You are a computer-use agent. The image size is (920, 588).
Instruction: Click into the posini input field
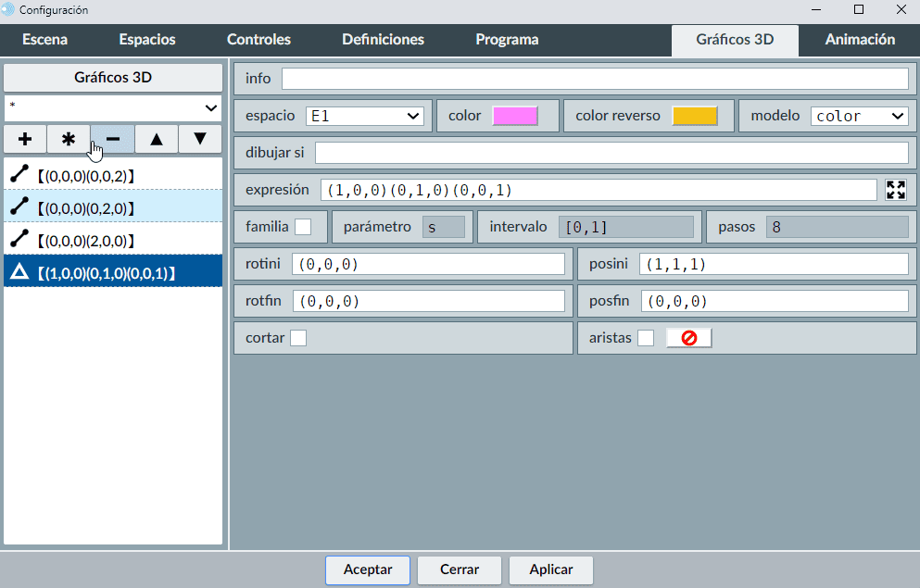[x=774, y=264]
